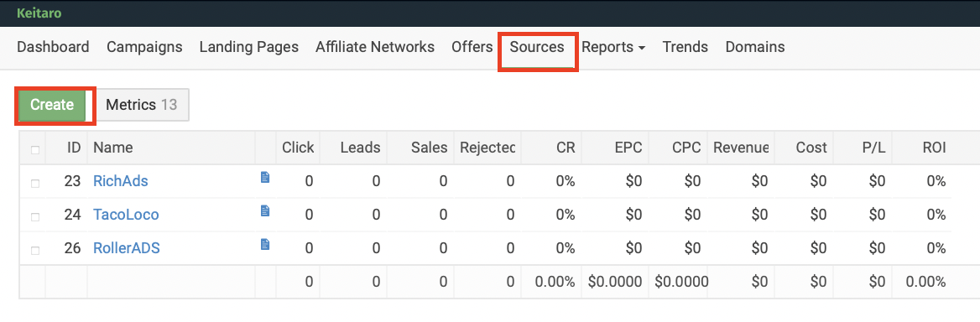Click the Keitaro logo text

[x=39, y=13]
